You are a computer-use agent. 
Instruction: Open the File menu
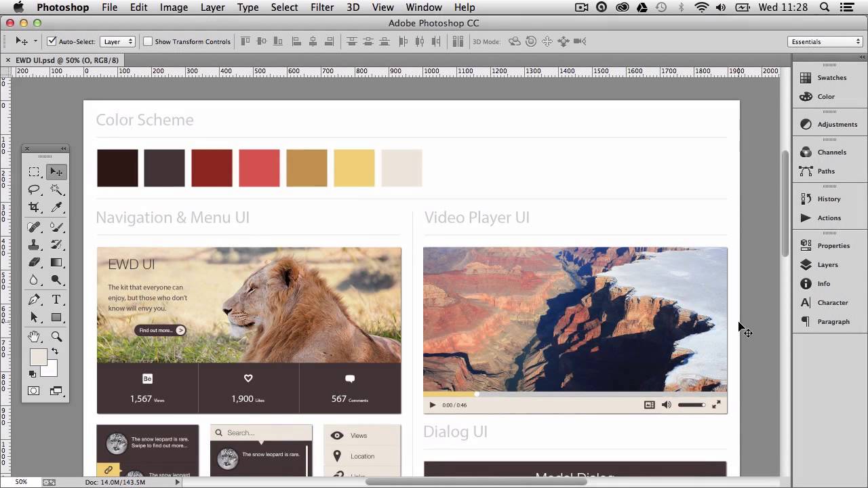pyautogui.click(x=109, y=7)
